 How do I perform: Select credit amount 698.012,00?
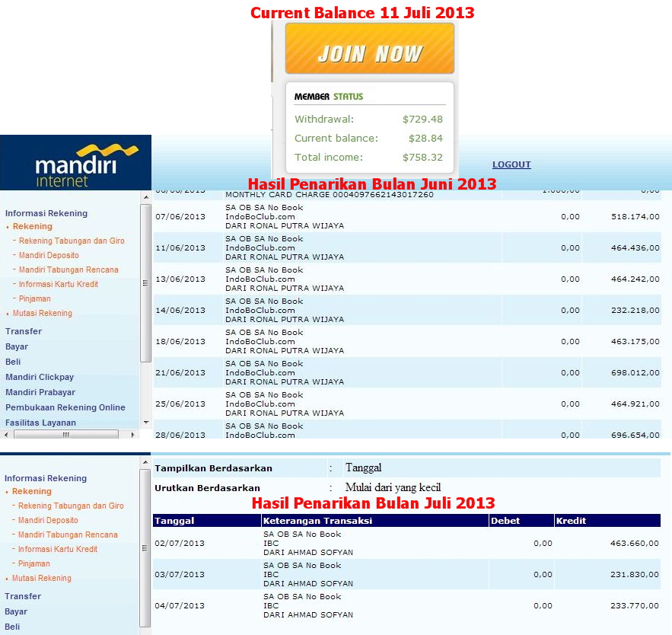pyautogui.click(x=635, y=373)
